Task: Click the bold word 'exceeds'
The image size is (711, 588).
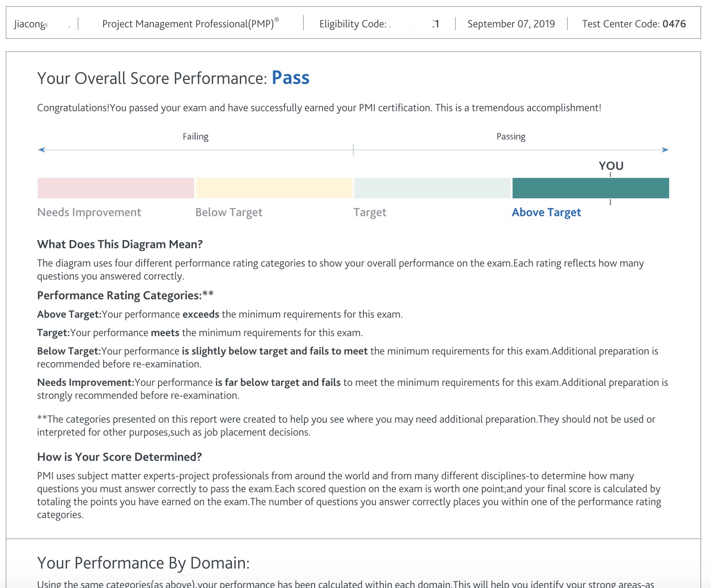Action: tap(201, 314)
